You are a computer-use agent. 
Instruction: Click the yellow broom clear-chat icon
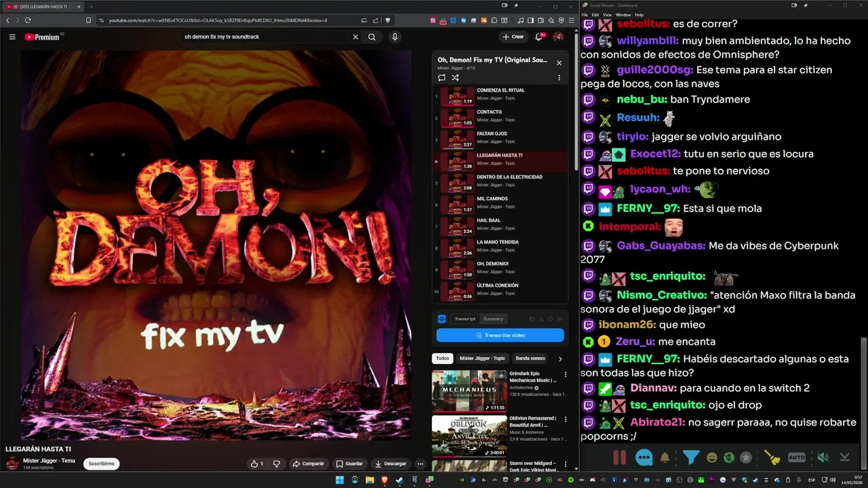point(772,458)
